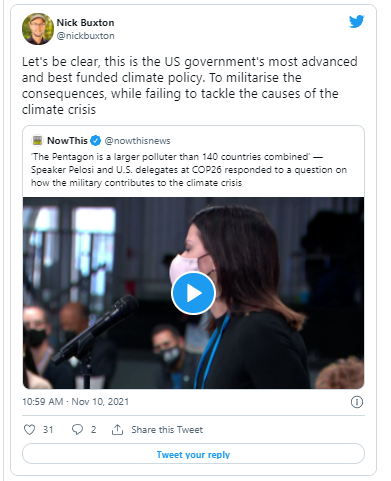Click the 31 likes count
The width and height of the screenshot is (391, 481).
point(48,430)
